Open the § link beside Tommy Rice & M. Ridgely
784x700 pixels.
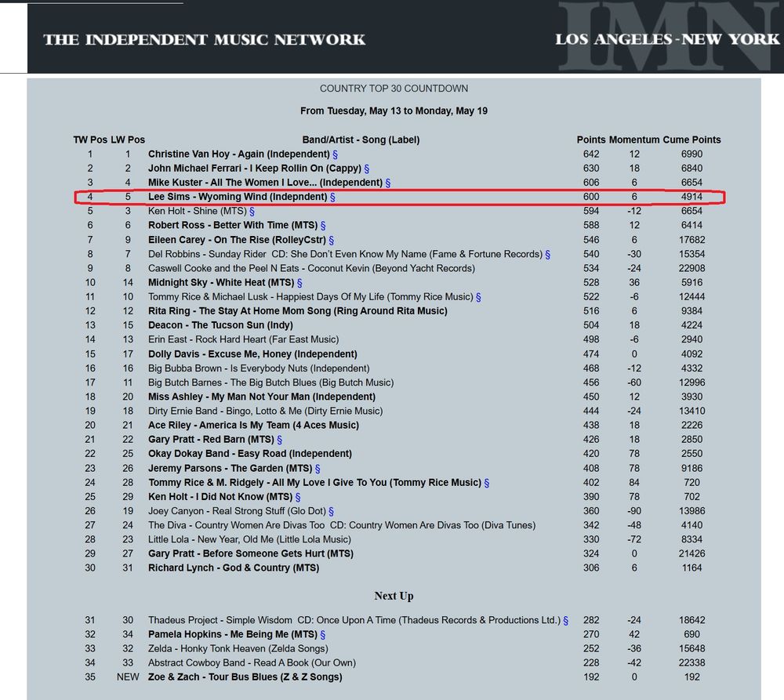pyautogui.click(x=487, y=483)
